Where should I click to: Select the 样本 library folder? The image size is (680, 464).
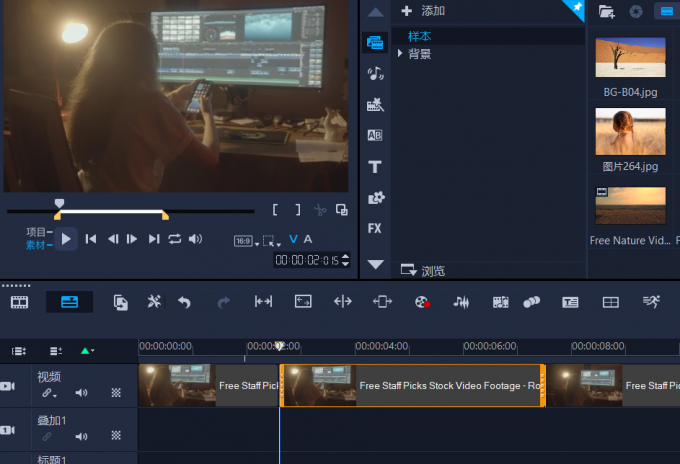(x=419, y=36)
